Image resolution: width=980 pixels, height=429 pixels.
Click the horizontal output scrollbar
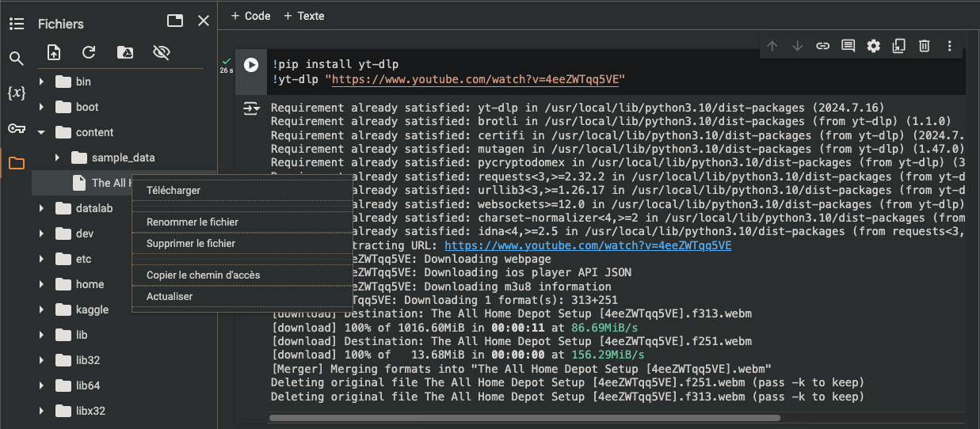(524, 417)
